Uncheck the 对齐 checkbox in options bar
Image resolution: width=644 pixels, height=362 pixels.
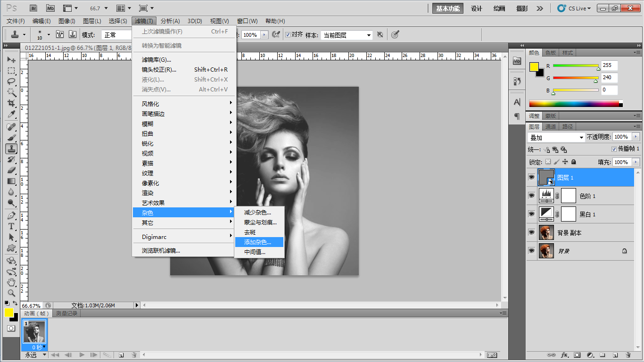pyautogui.click(x=288, y=34)
